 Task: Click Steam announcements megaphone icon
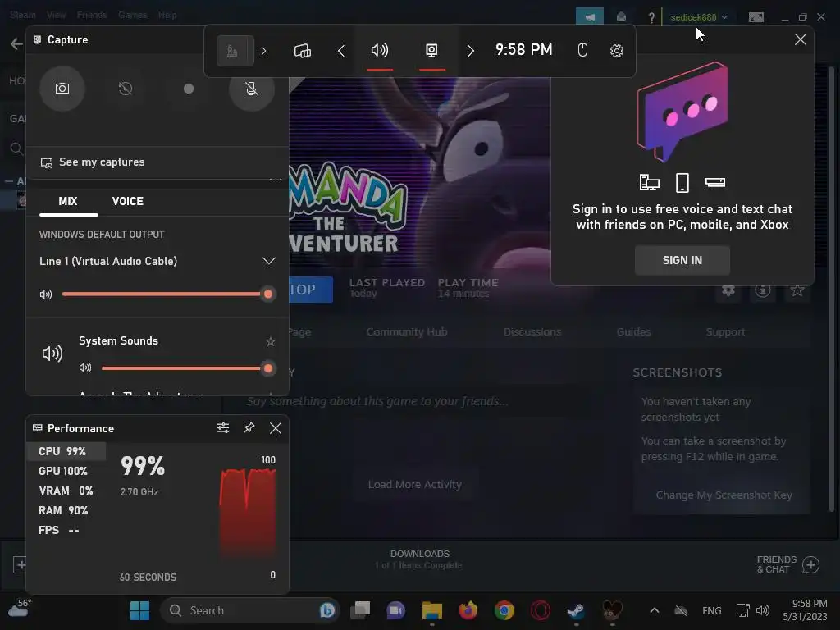click(x=589, y=16)
